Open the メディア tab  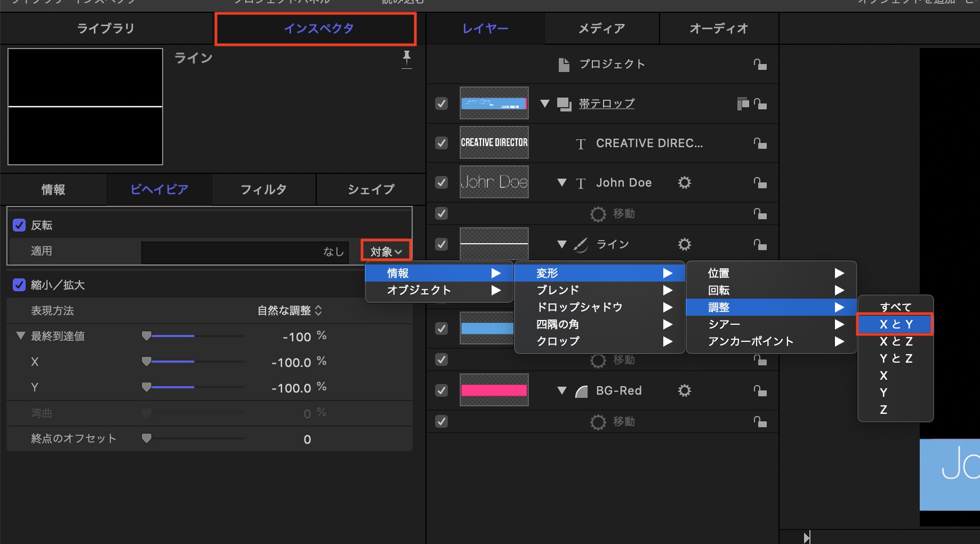(x=602, y=28)
